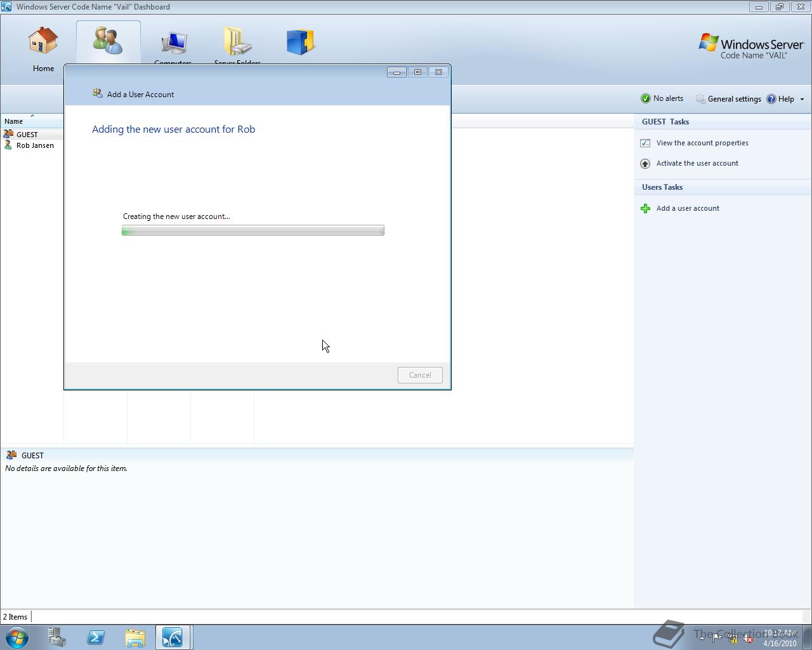
Task: Open Windows Explorer from taskbar
Action: click(135, 637)
